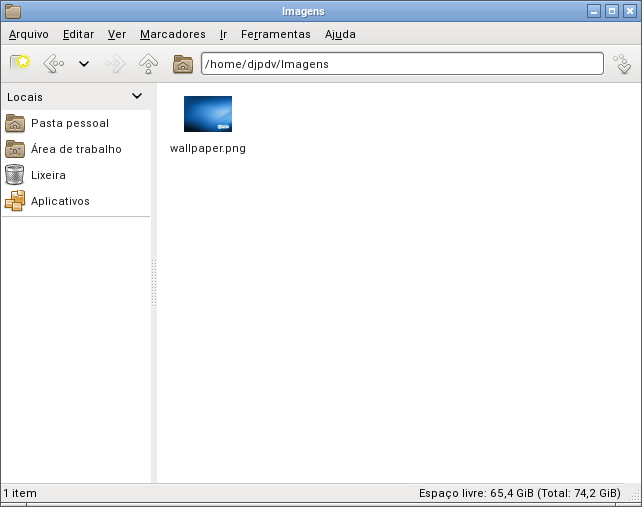Click the Go icon beside the path bar
Viewport: 642px width, 507px height.
click(x=622, y=64)
